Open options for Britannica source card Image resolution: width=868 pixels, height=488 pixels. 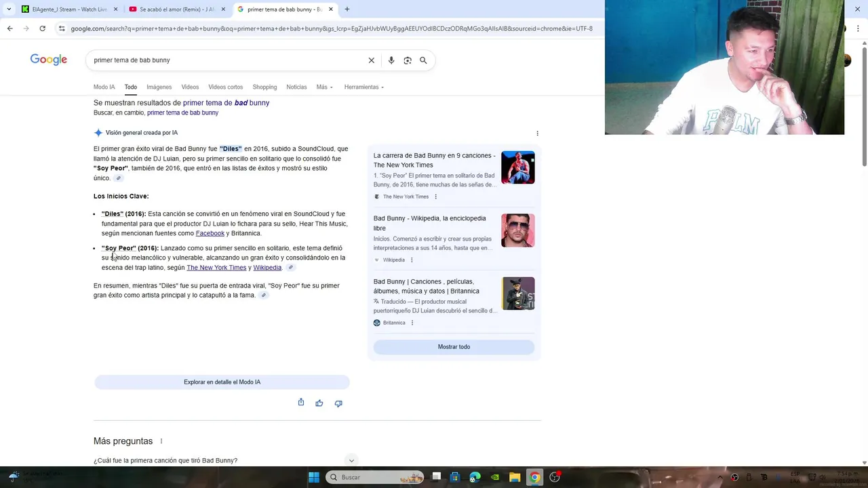coord(412,323)
